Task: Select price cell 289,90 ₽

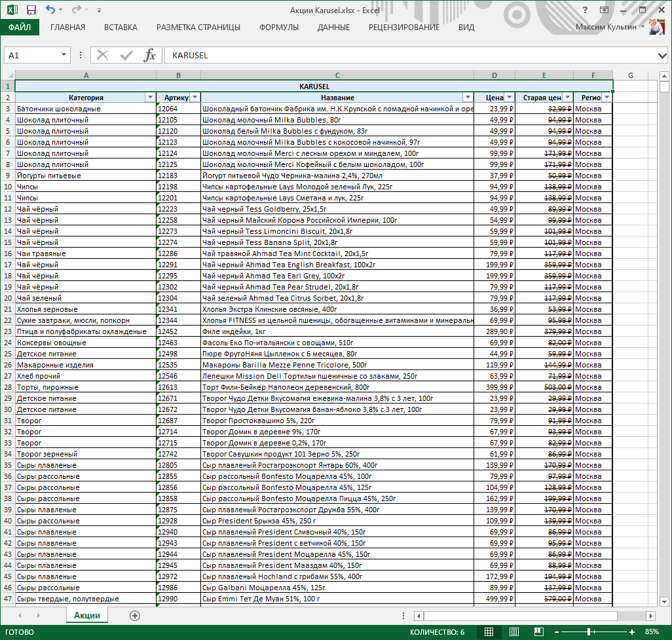Action: [x=495, y=331]
